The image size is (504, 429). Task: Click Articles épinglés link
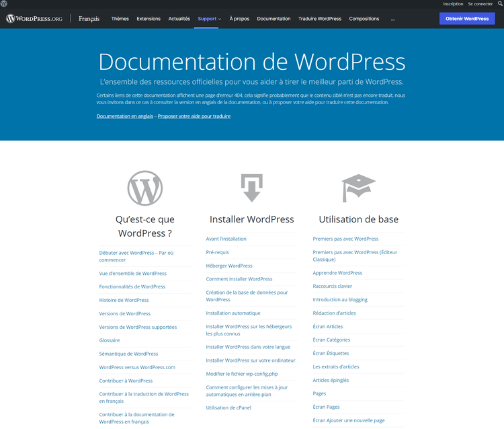click(x=331, y=380)
